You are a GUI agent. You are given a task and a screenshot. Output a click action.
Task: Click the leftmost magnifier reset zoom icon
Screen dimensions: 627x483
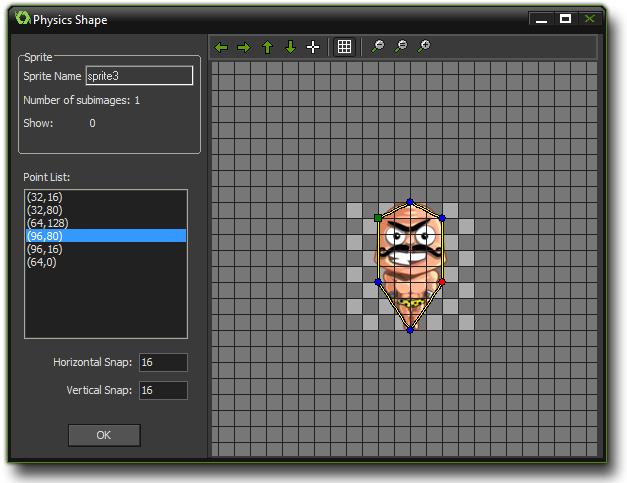tap(377, 47)
